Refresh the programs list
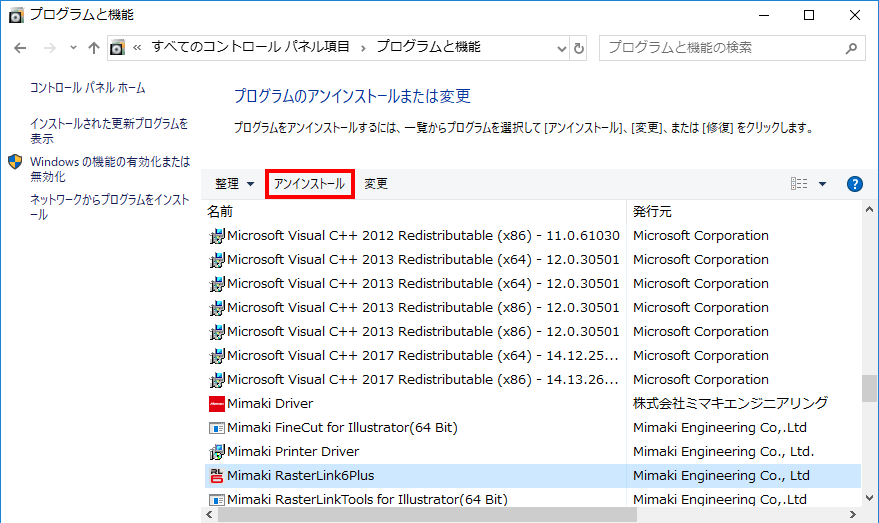 tap(579, 48)
